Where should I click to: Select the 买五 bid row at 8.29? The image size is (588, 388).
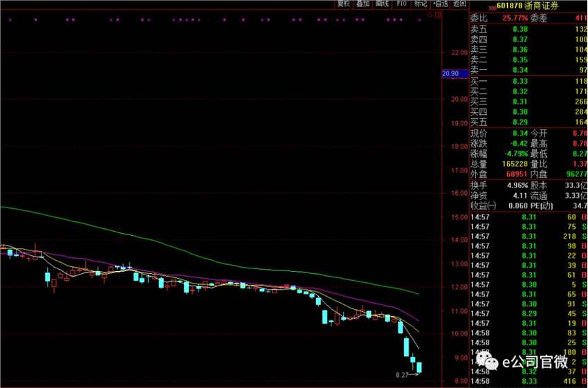click(529, 122)
